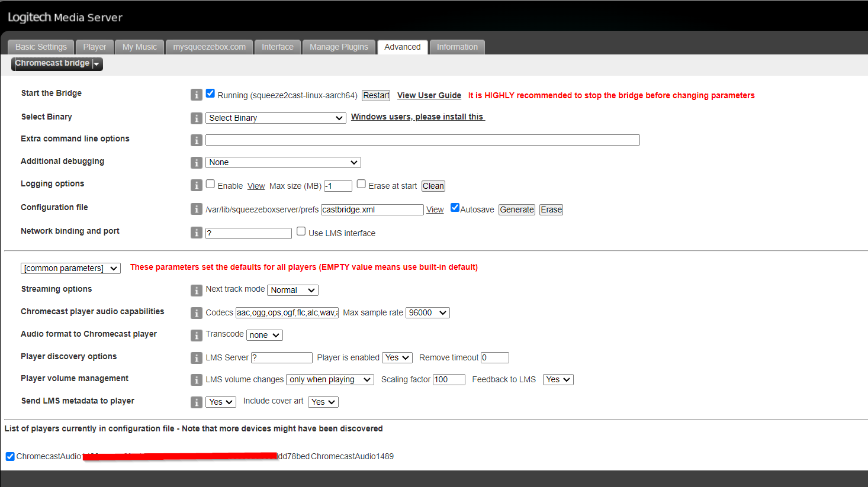The image size is (868, 487).
Task: Open info icon for Select Binary
Action: tap(197, 118)
